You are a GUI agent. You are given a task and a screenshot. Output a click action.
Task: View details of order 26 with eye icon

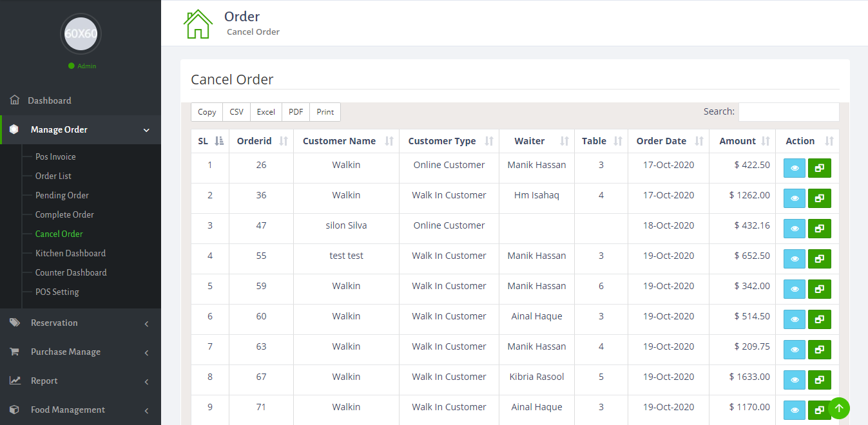click(x=794, y=168)
